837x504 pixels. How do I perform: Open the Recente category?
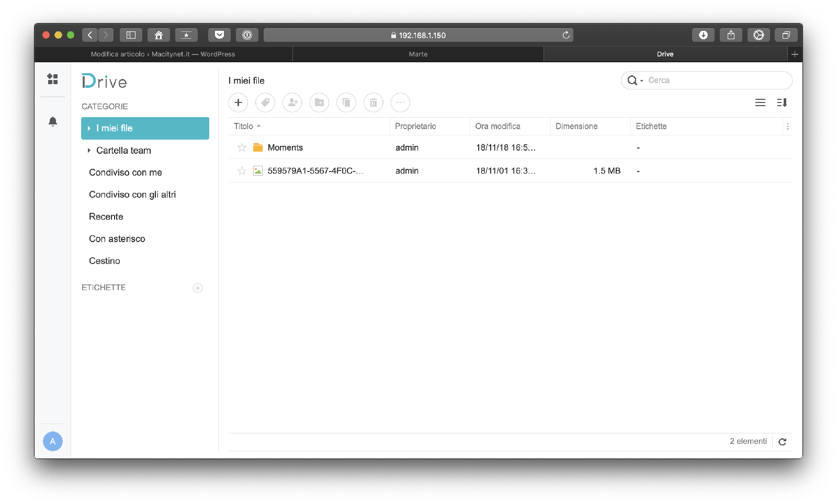click(106, 216)
